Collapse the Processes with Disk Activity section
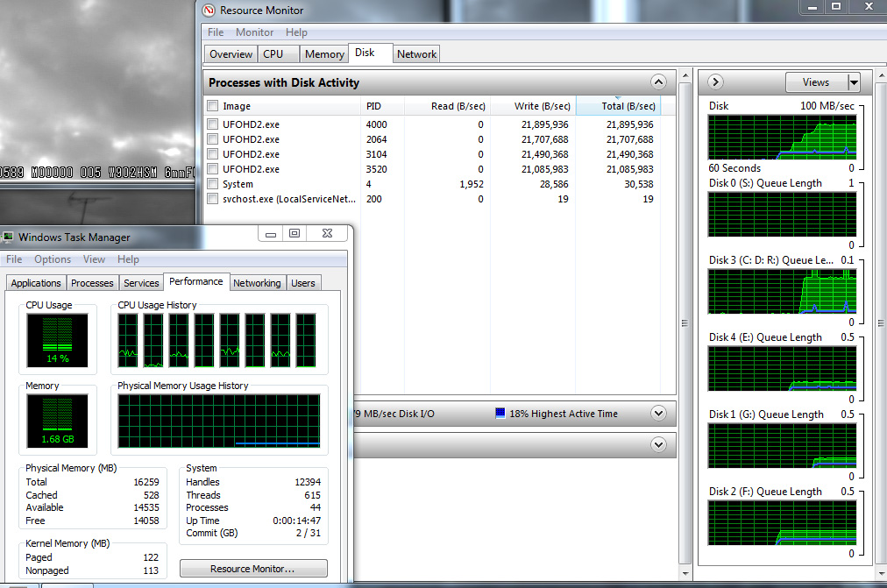 click(x=658, y=82)
